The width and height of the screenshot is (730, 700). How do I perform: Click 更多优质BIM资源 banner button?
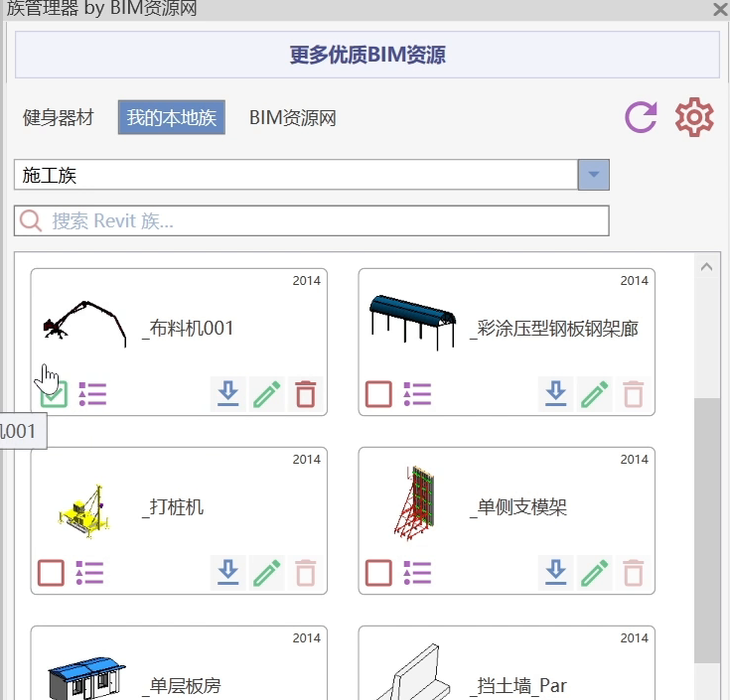(367, 55)
